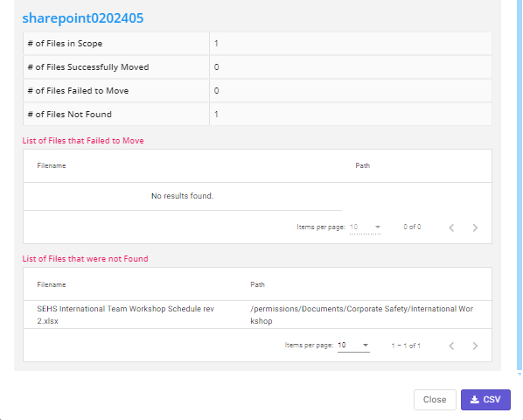This screenshot has height=420, width=523.
Task: Sort Failed to Move list by Filename header
Action: 52,165
